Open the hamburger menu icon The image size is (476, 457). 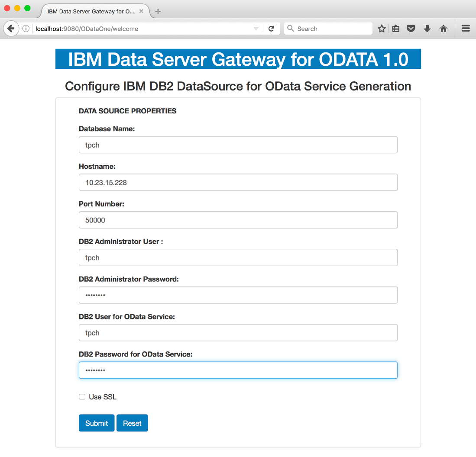point(466,29)
